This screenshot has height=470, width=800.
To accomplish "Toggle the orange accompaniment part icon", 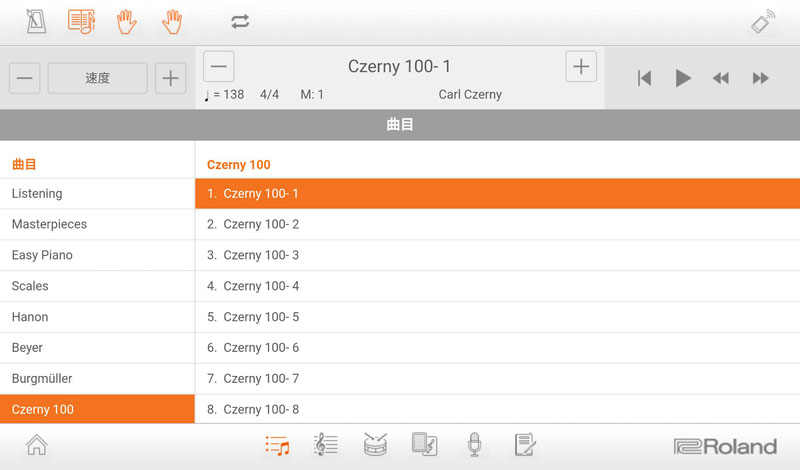I will [x=81, y=21].
